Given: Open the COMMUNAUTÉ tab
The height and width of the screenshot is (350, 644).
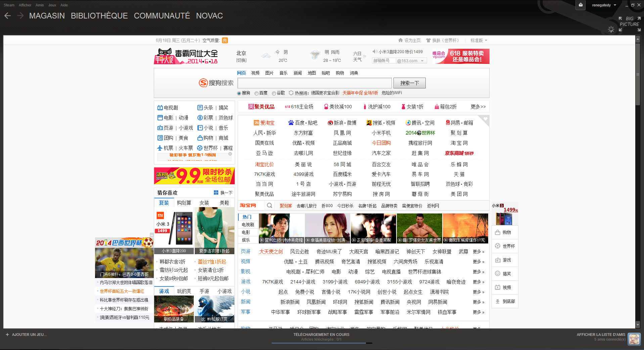Looking at the screenshot, I should [x=162, y=16].
